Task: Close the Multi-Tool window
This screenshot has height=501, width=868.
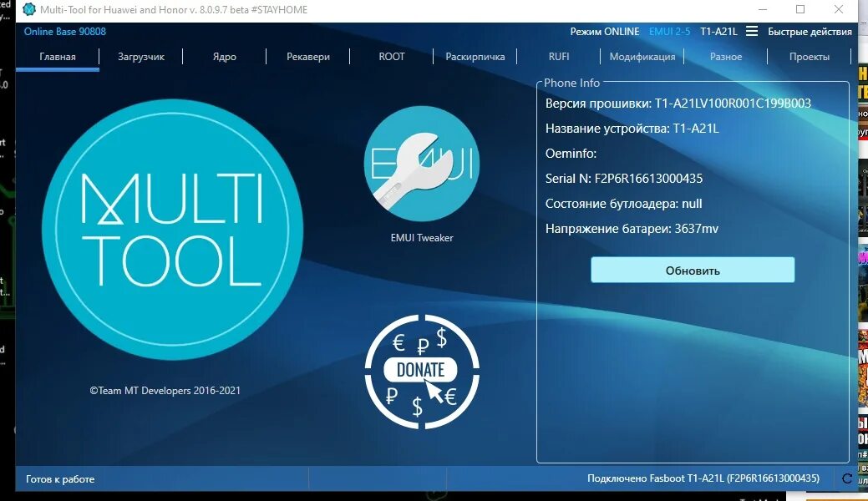Action: 839,9
